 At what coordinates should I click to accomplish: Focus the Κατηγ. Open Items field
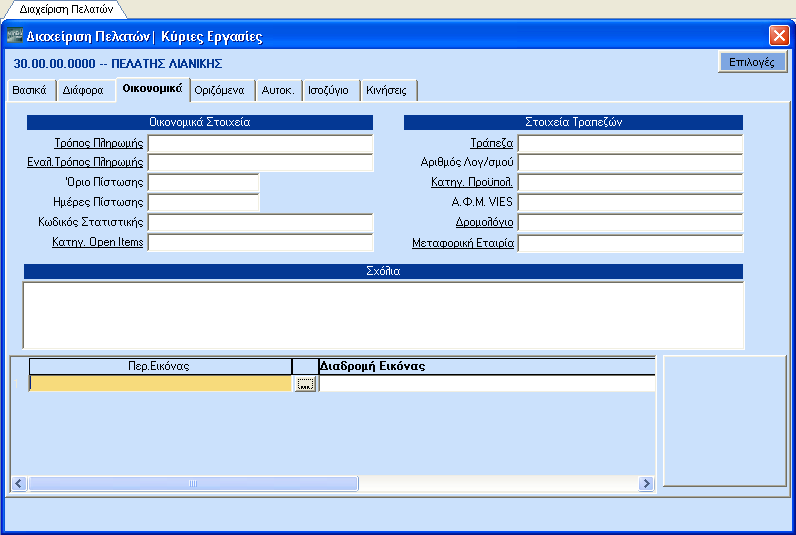(x=260, y=243)
